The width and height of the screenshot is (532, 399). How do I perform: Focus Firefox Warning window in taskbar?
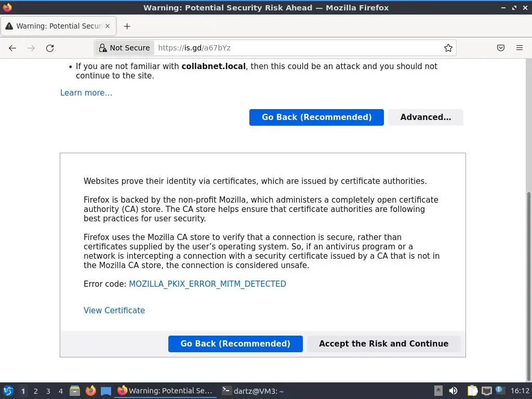pyautogui.click(x=166, y=391)
